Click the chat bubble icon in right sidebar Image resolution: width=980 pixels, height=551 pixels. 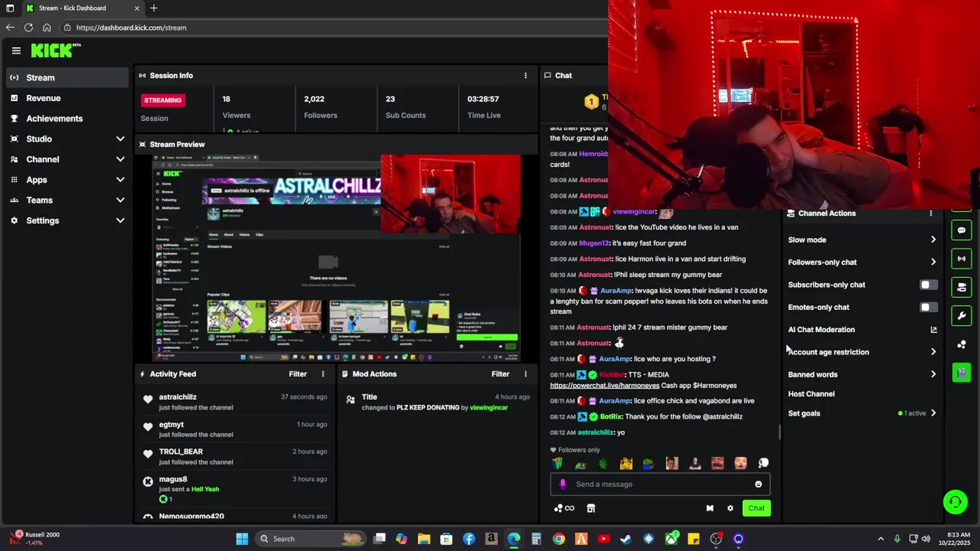pyautogui.click(x=962, y=230)
